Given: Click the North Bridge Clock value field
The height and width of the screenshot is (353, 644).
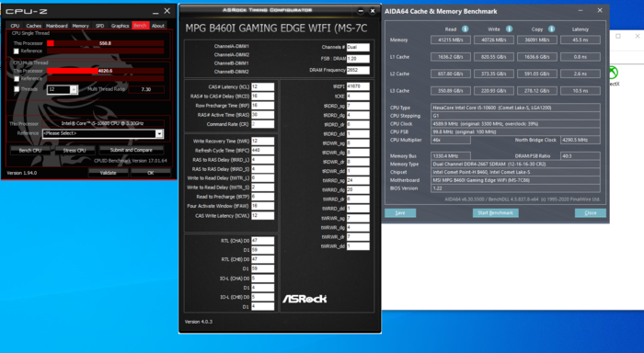Looking at the screenshot, I should (x=580, y=140).
